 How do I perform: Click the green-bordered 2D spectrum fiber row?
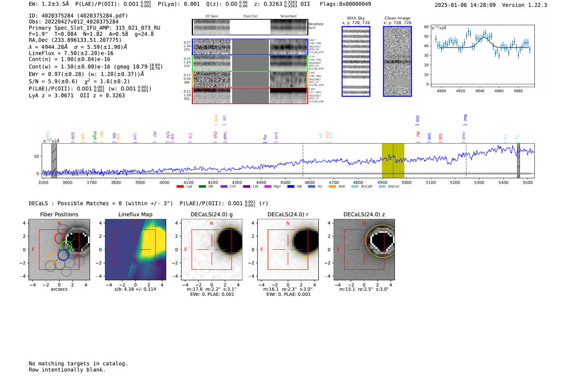(x=250, y=63)
